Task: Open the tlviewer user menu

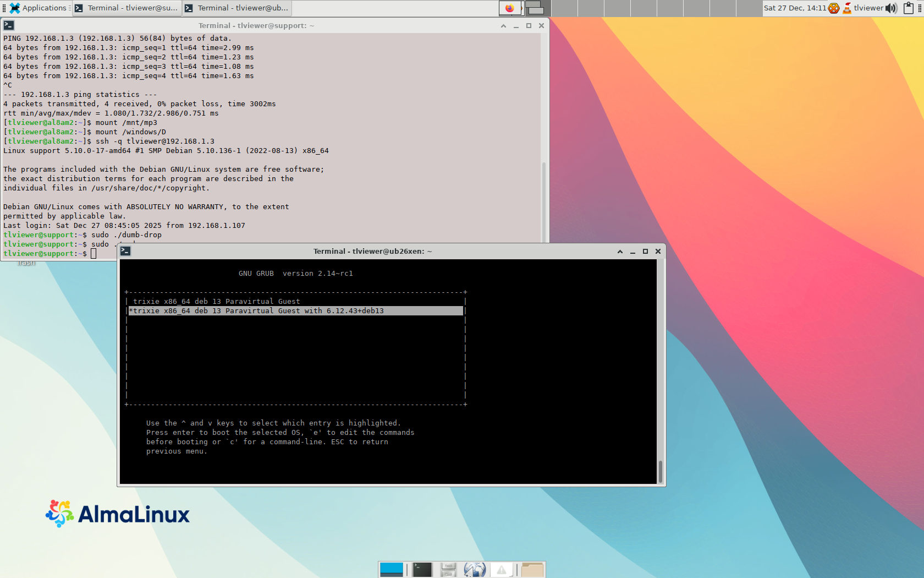Action: click(x=868, y=8)
